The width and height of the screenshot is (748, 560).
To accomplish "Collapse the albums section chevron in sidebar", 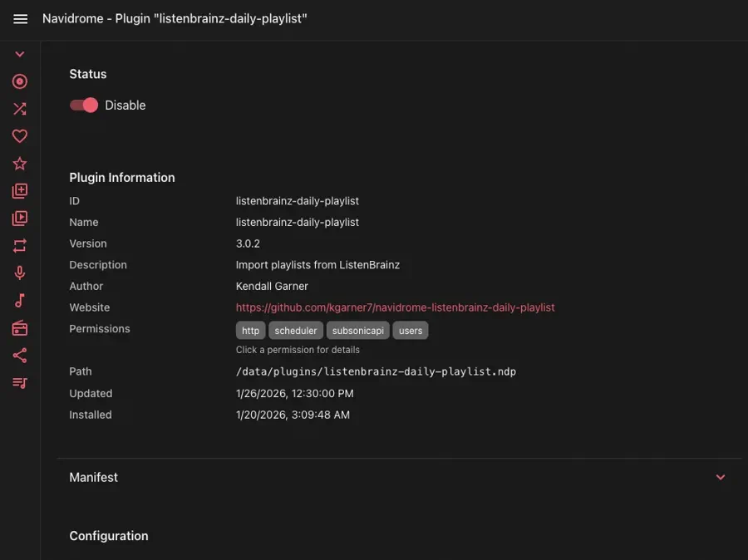I will 20,55.
